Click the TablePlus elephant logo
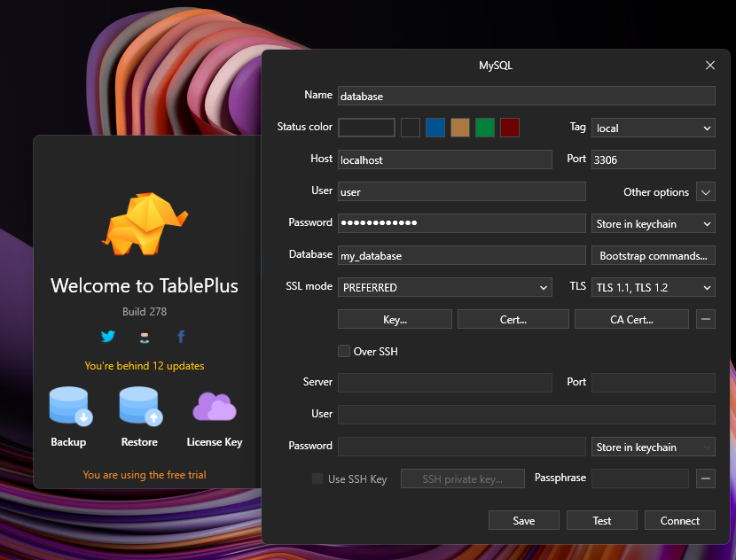Screen dimensions: 736x560 [x=145, y=224]
